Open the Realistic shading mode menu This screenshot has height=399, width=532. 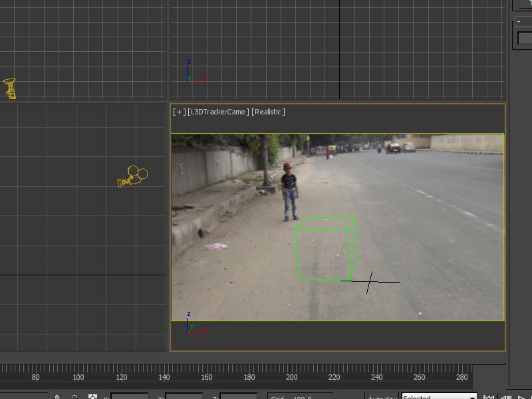click(268, 112)
